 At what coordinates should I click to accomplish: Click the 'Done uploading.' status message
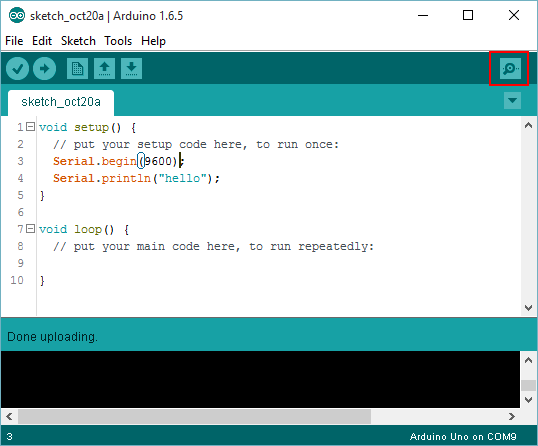click(52, 337)
